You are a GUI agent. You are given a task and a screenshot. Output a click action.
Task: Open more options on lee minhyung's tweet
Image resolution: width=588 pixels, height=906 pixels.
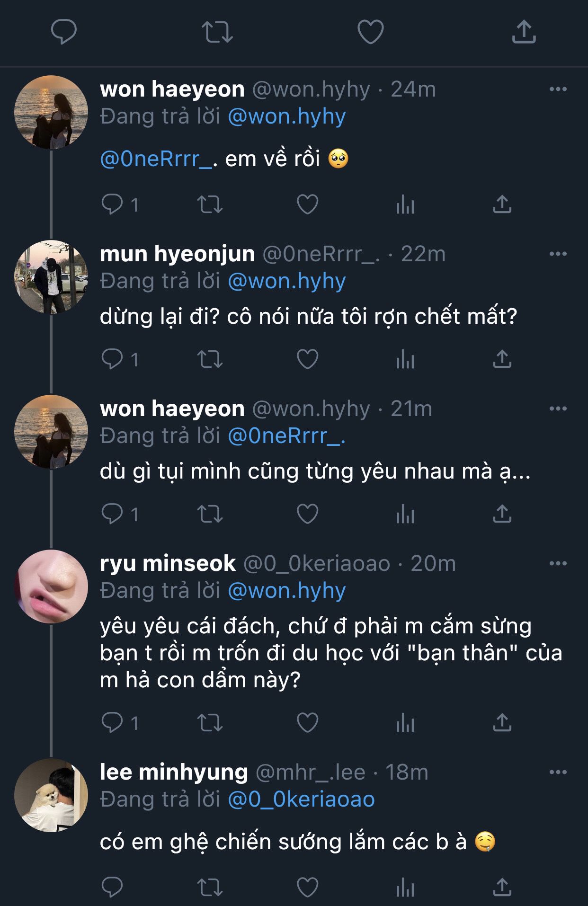tap(558, 772)
